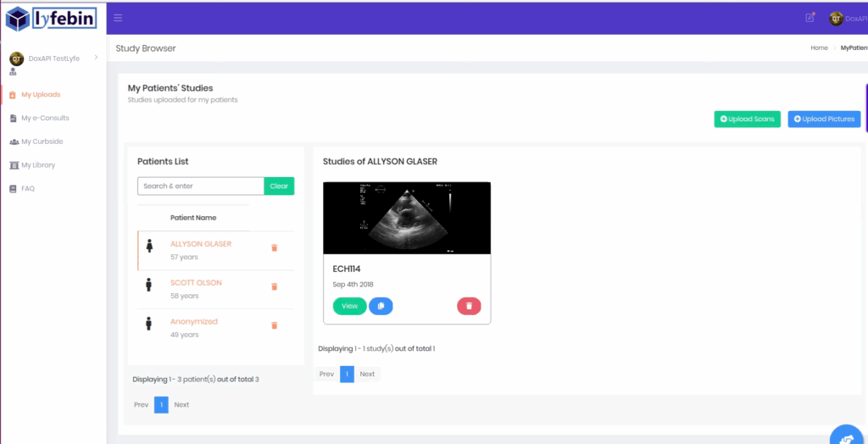Go to My e-Consults in sidebar

tap(45, 118)
